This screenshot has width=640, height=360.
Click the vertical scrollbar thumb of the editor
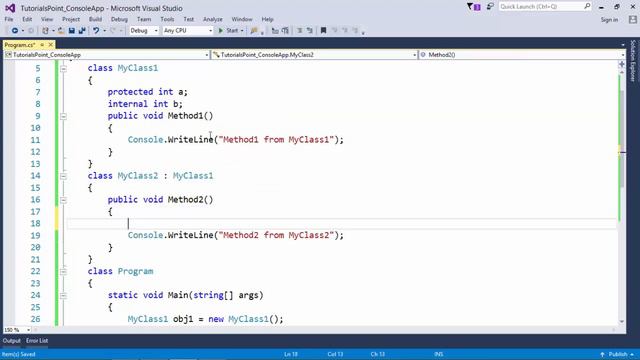point(622,139)
